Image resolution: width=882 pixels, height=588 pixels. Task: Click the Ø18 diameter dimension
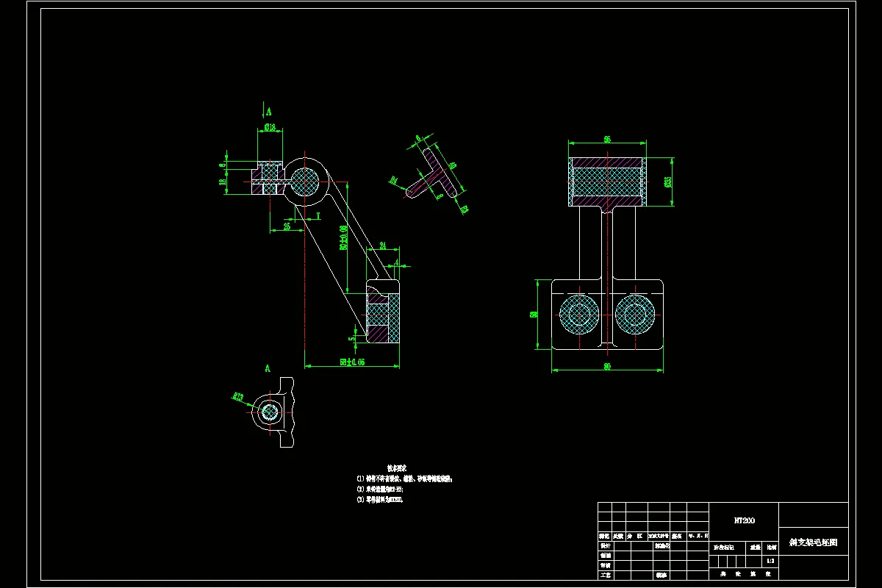point(270,128)
